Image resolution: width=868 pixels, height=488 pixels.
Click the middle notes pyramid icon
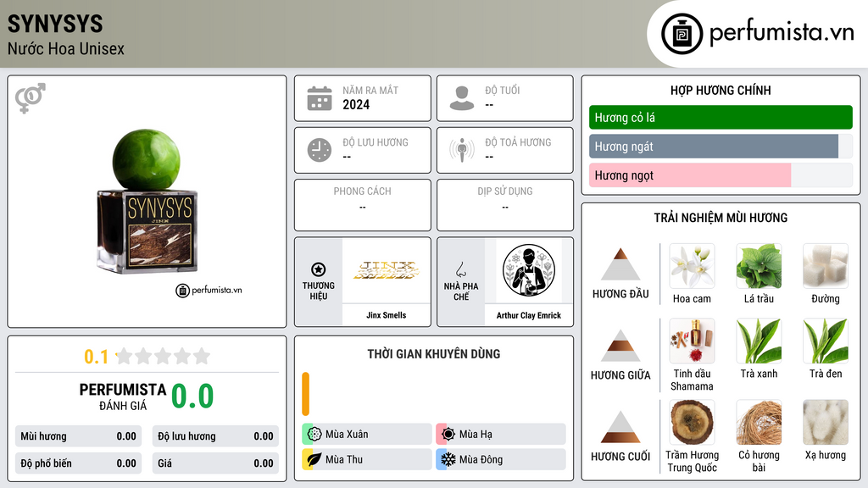coord(620,346)
